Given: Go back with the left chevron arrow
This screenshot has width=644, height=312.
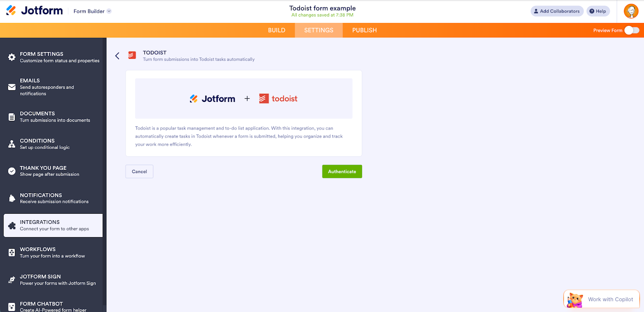Looking at the screenshot, I should [x=117, y=56].
